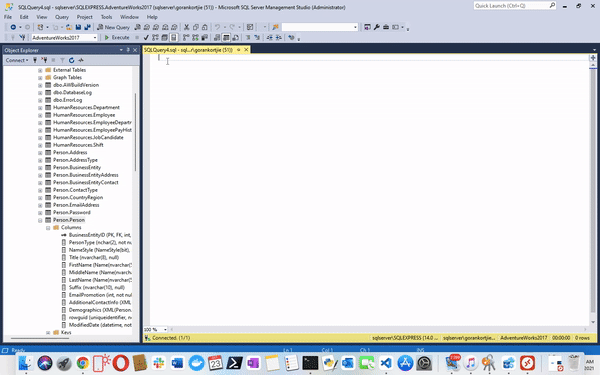Screen dimensions: 600x375
Task: Click the Activity Monitor icon in Object Explorer
Action: (x=81, y=60)
